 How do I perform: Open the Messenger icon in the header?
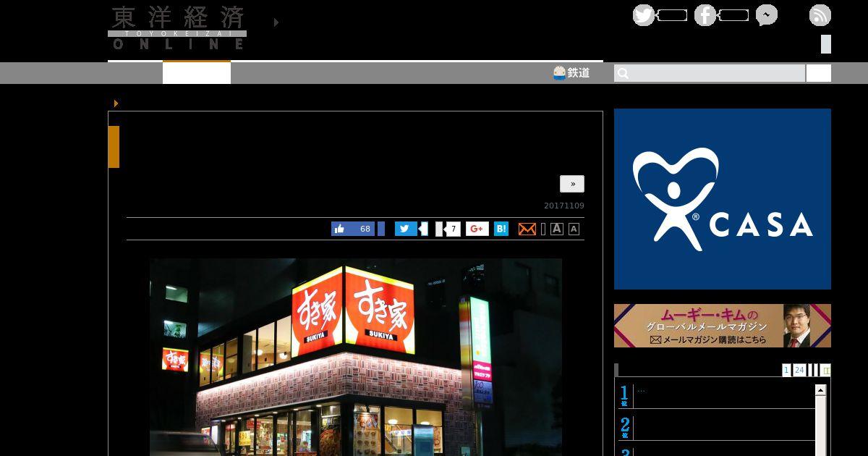[767, 15]
